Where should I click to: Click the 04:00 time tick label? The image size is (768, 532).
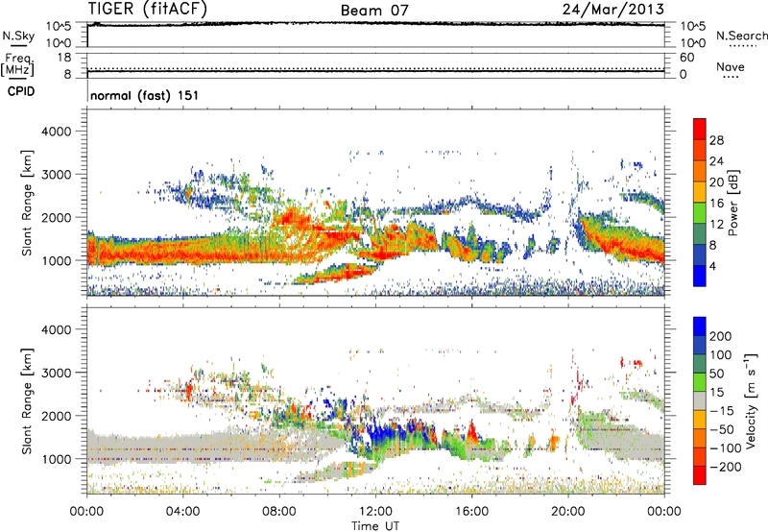coord(182,512)
